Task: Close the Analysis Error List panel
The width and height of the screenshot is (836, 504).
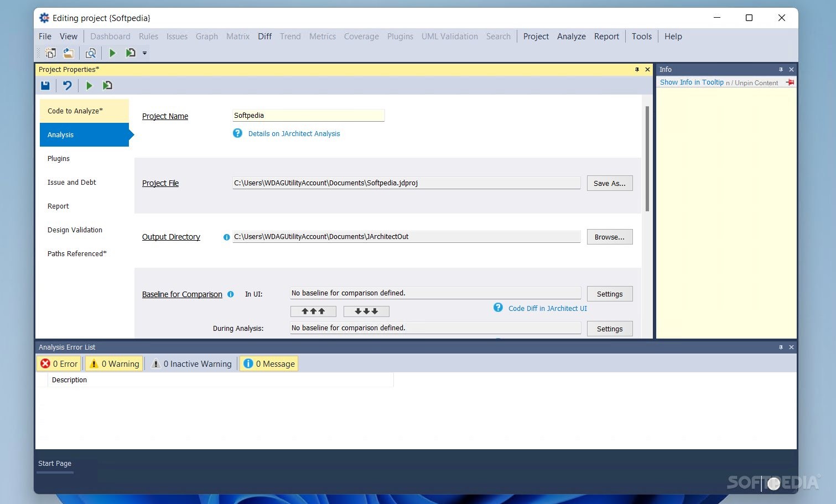Action: pos(791,347)
